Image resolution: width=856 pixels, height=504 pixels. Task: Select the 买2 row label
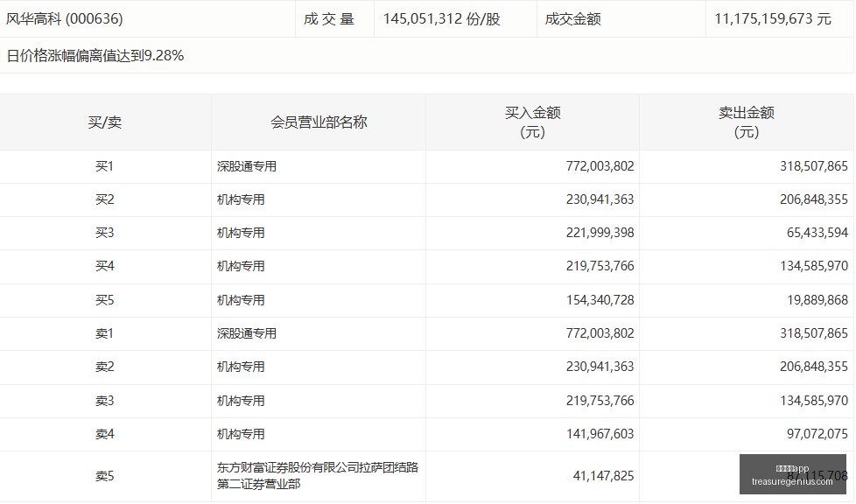105,199
